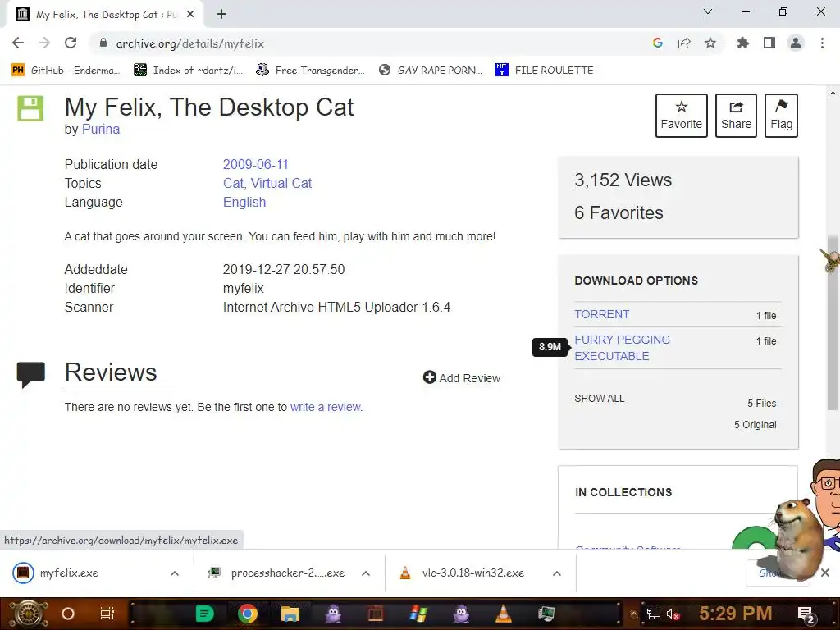This screenshot has width=840, height=630.
Task: Click the Reviews speech bubble icon
Action: [31, 374]
